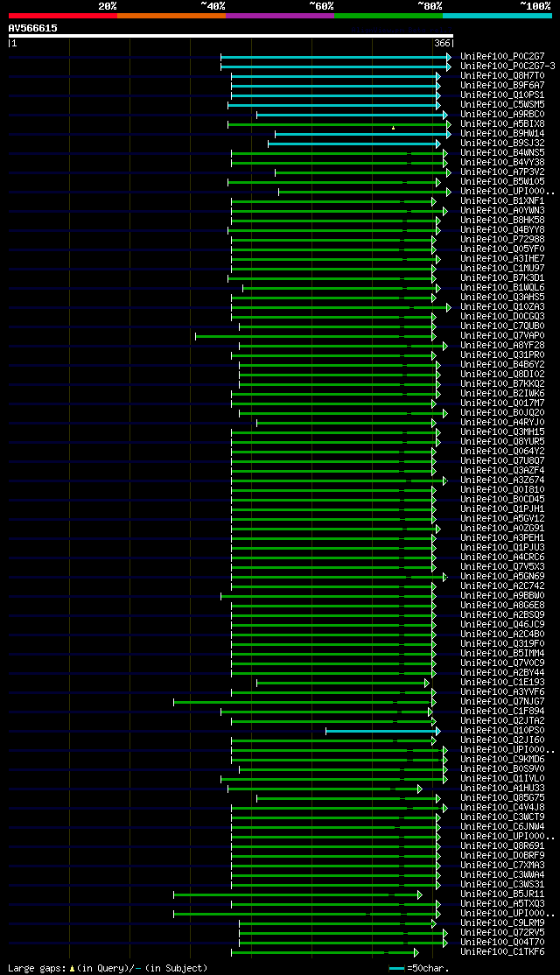Select the UniRef100_C1E193 label

point(503,682)
